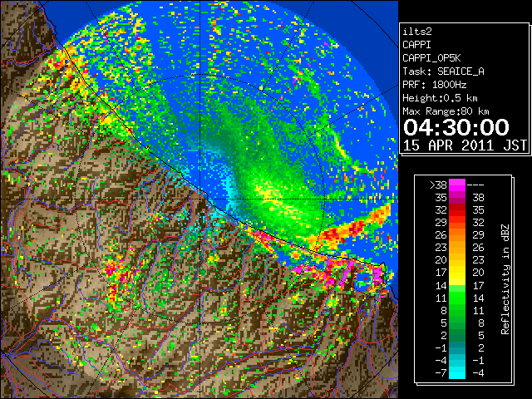Click the 'Height:0.5 km' text
This screenshot has height=399, width=532.
point(440,98)
